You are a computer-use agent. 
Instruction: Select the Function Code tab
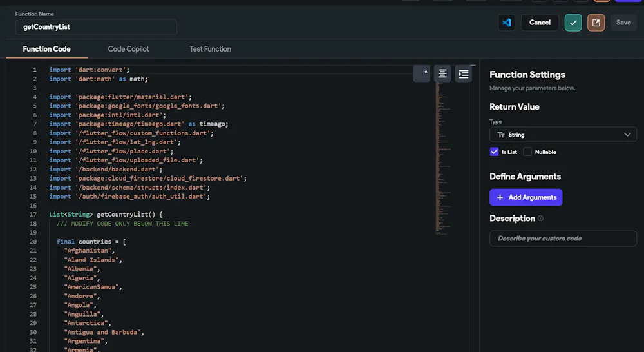(x=46, y=49)
